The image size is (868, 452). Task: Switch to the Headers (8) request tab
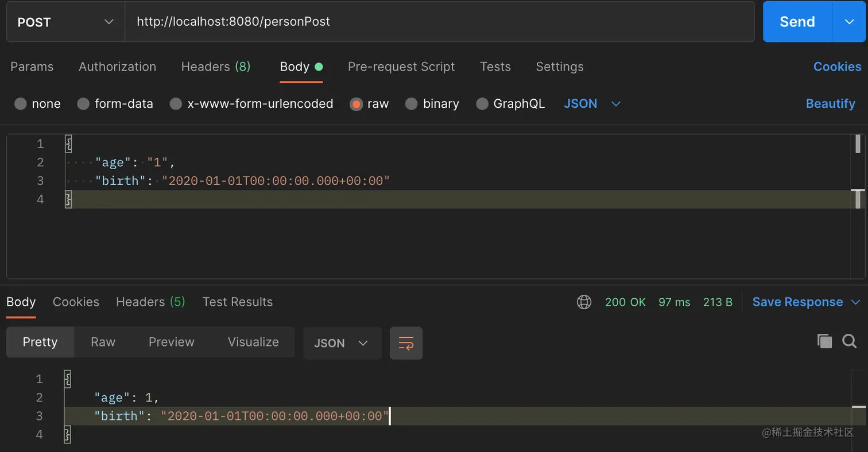point(216,67)
